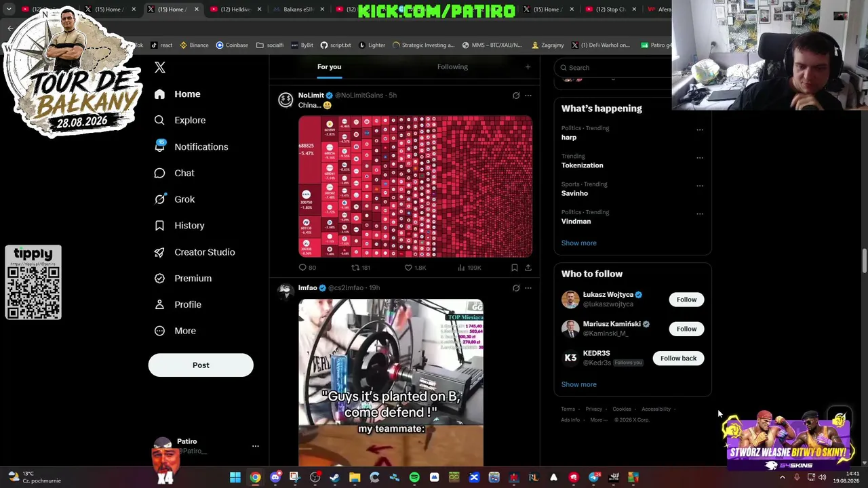Screen dimensions: 868x488
Task: Like the NoLimit China post
Action: (415, 268)
